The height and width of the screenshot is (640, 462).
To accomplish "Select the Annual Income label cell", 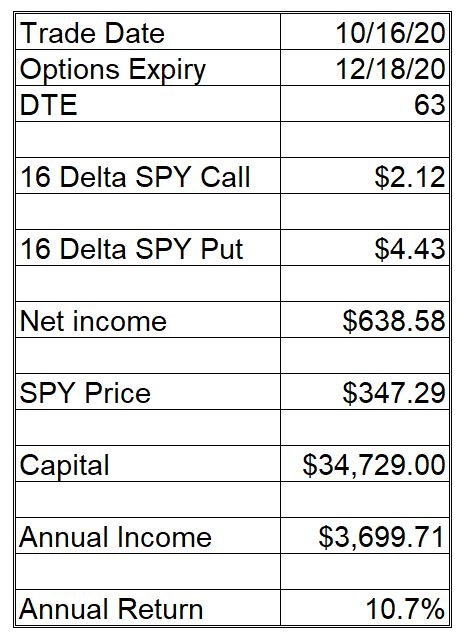I will click(148, 536).
